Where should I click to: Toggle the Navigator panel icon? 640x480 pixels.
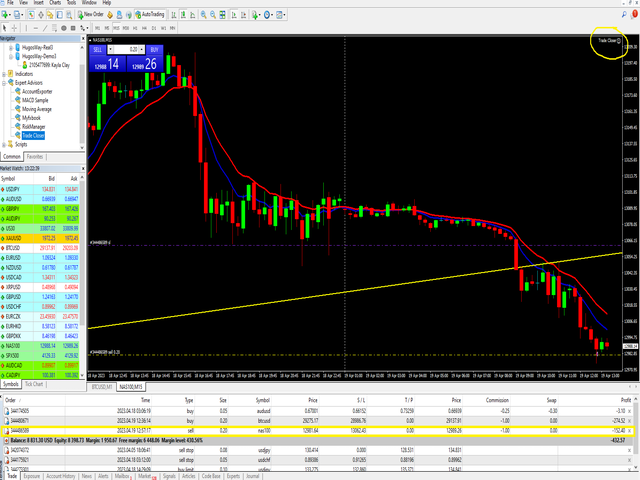pyautogui.click(x=50, y=15)
